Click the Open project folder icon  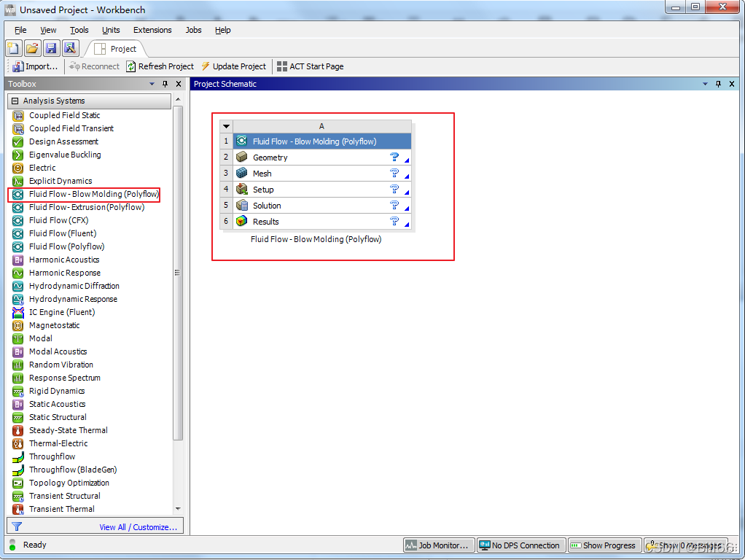(x=32, y=48)
